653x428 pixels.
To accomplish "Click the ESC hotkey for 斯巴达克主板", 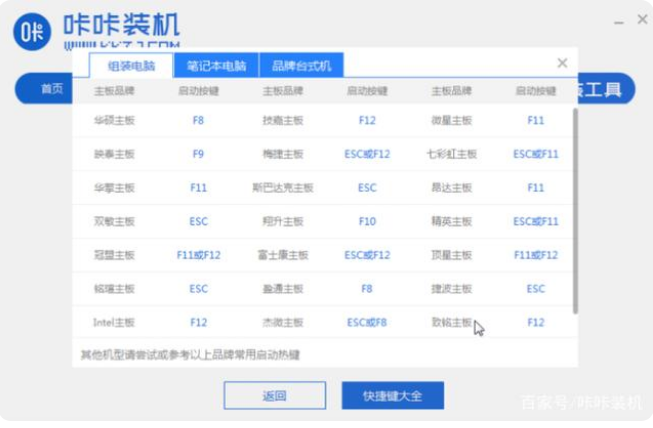I will [x=367, y=187].
